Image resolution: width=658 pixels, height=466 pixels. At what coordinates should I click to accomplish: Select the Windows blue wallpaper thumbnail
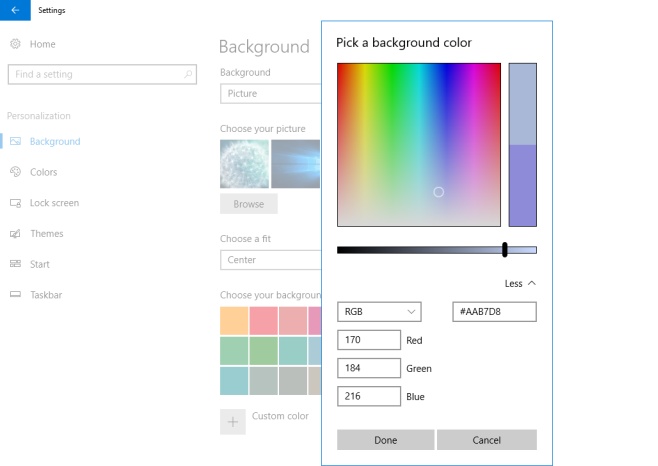[x=295, y=164]
